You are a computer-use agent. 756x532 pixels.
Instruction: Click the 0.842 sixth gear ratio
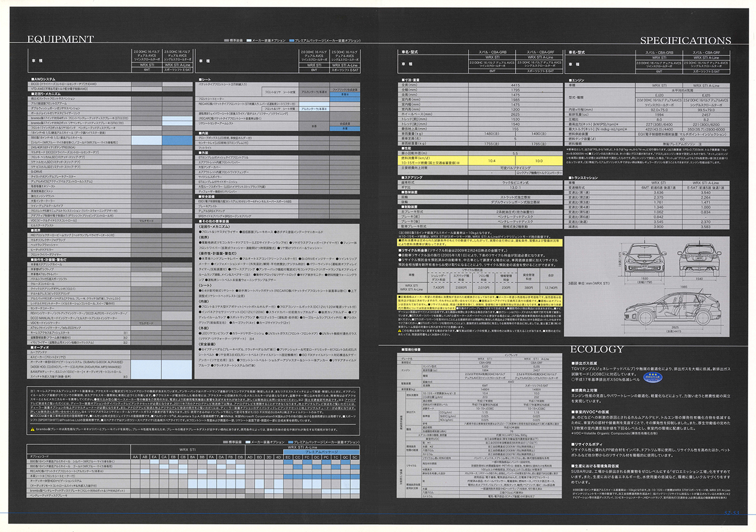[x=659, y=217]
